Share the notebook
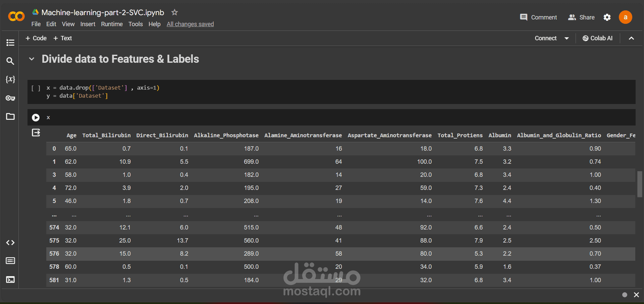The width and height of the screenshot is (644, 304). [x=581, y=17]
